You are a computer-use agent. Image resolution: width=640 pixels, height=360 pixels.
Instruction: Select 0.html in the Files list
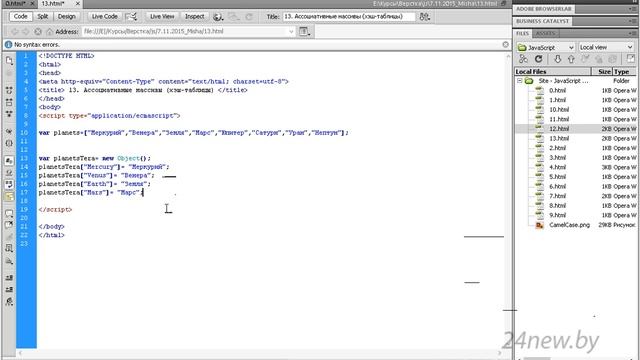point(576,91)
